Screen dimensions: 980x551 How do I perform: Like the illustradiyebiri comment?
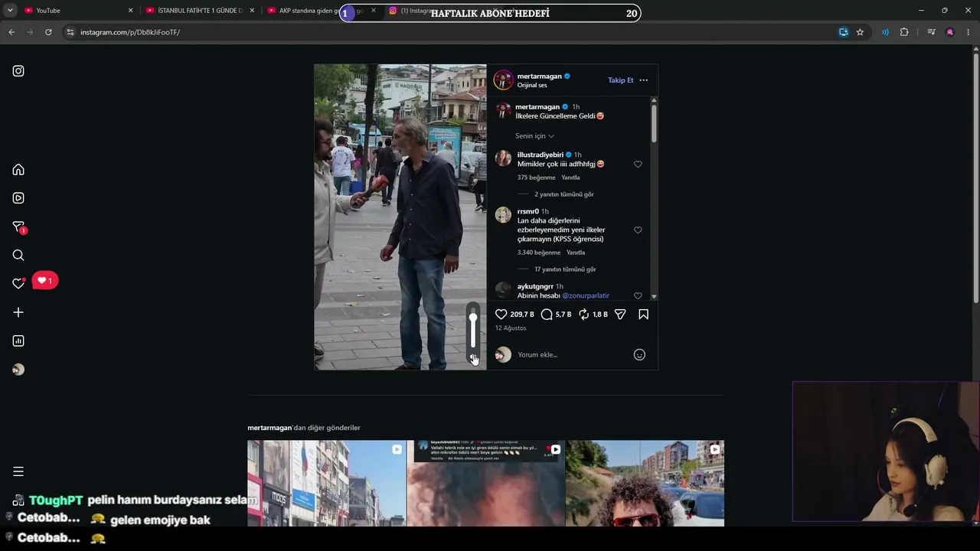coord(638,165)
